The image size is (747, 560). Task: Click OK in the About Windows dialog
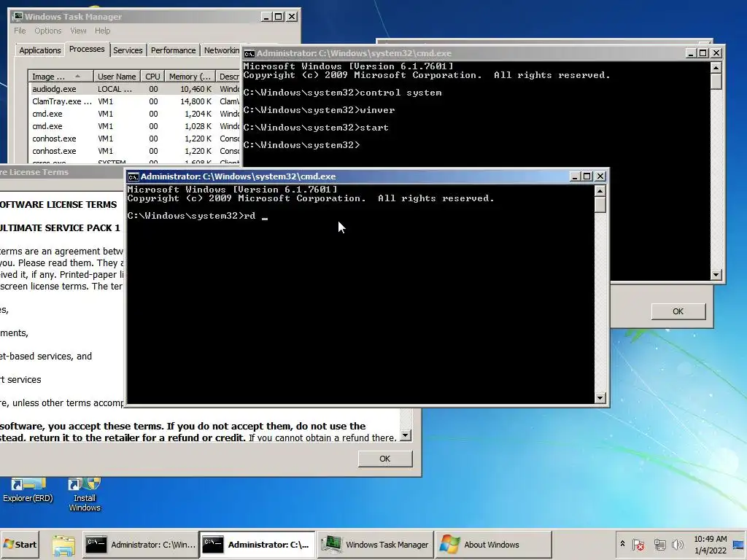[678, 311]
